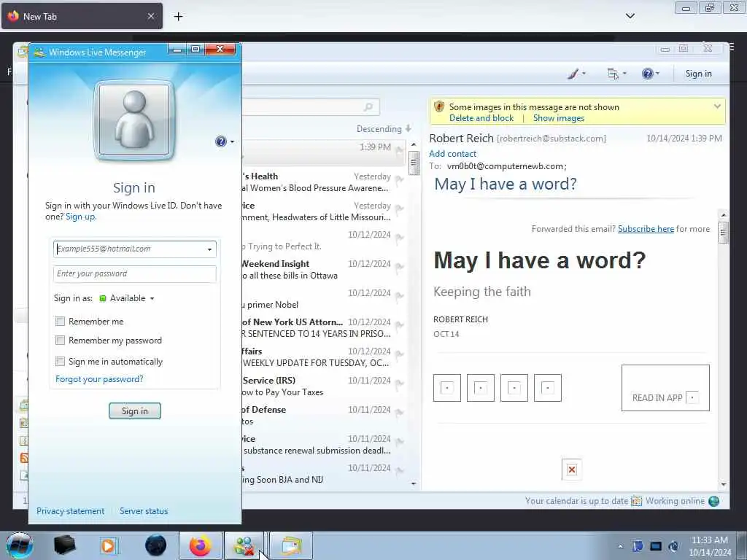Expand the saved email addresses dropdown
The height and width of the screenshot is (560, 747).
click(x=209, y=249)
